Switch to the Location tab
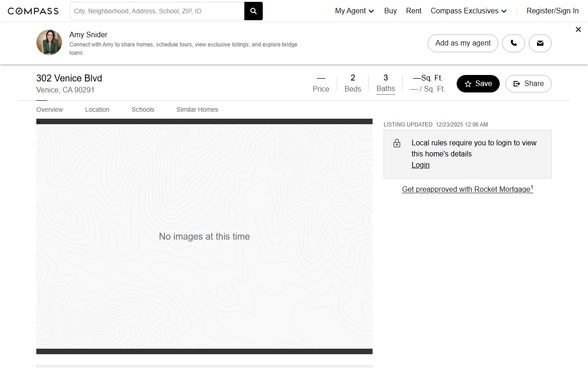Image resolution: width=588 pixels, height=368 pixels. pyautogui.click(x=97, y=109)
